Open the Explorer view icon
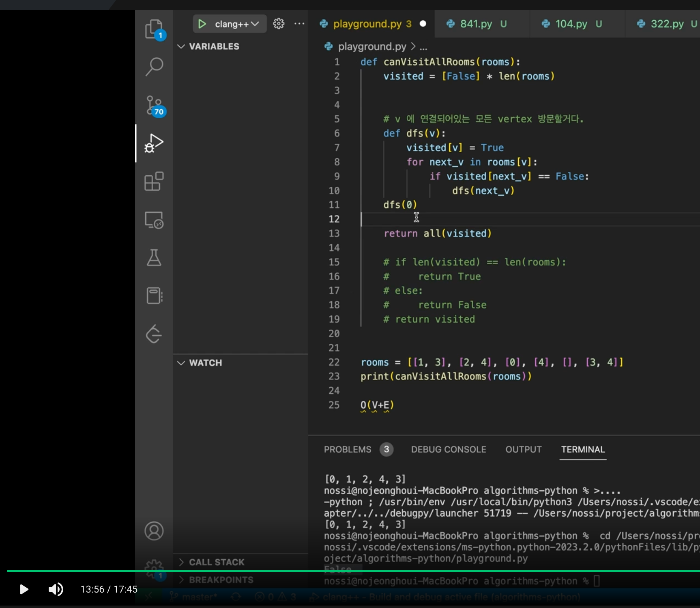The height and width of the screenshot is (608, 700). [x=154, y=29]
